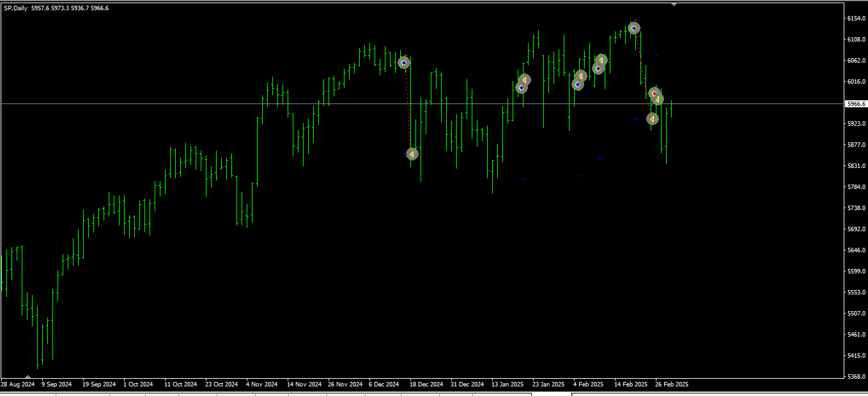
Task: Click the orange close triangle in mid-January 2025
Action: [x=525, y=80]
